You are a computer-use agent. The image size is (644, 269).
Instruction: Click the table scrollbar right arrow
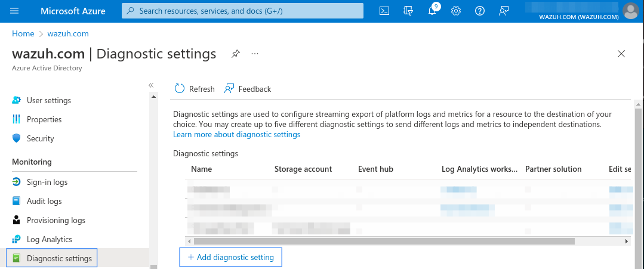(x=627, y=241)
